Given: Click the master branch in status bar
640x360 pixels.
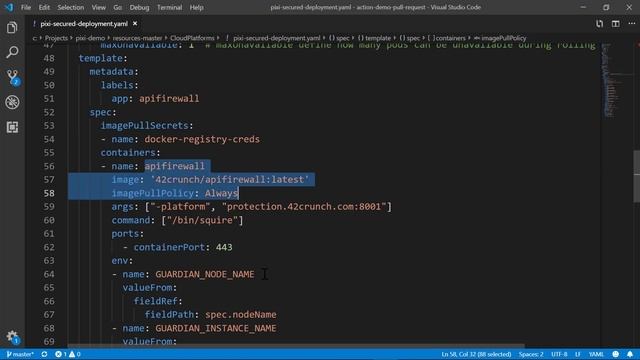Looking at the screenshot, I should [x=20, y=354].
